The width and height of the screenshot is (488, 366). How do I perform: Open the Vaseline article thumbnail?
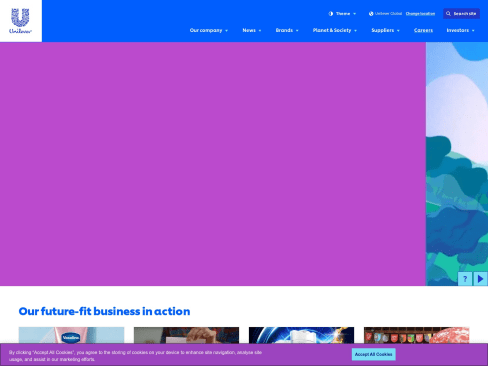pos(71,335)
